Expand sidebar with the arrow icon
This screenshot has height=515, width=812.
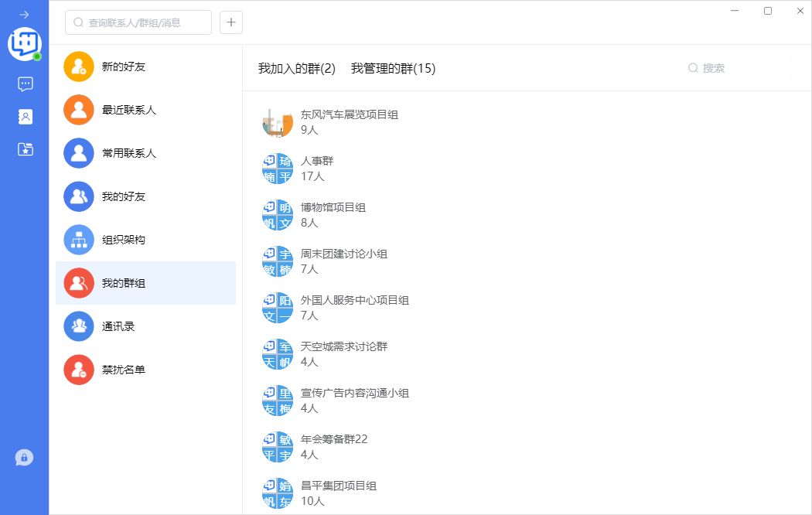pos(24,15)
